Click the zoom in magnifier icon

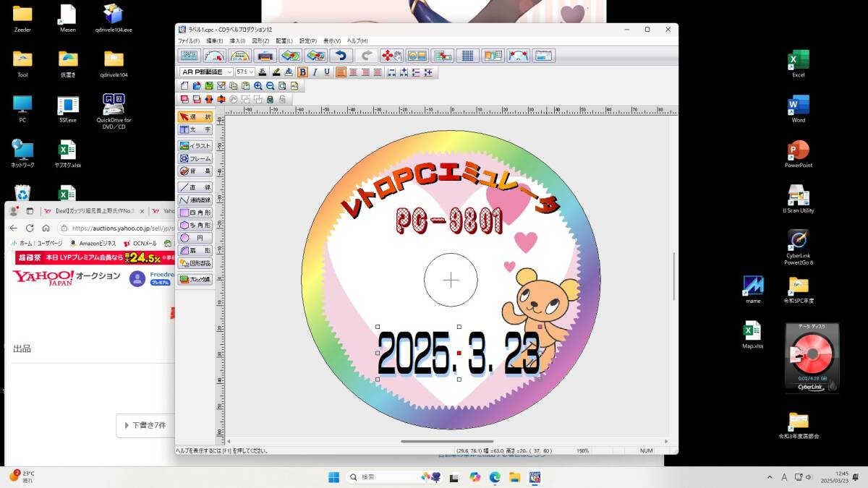coord(258,86)
